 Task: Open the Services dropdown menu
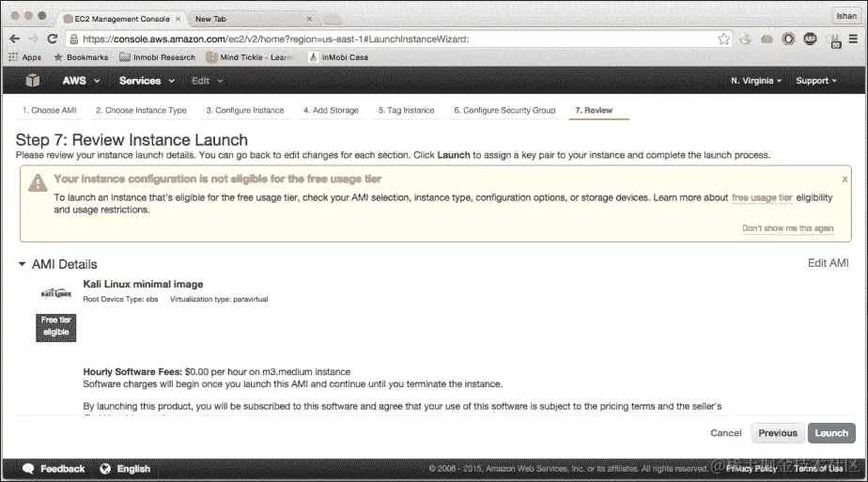tap(147, 81)
